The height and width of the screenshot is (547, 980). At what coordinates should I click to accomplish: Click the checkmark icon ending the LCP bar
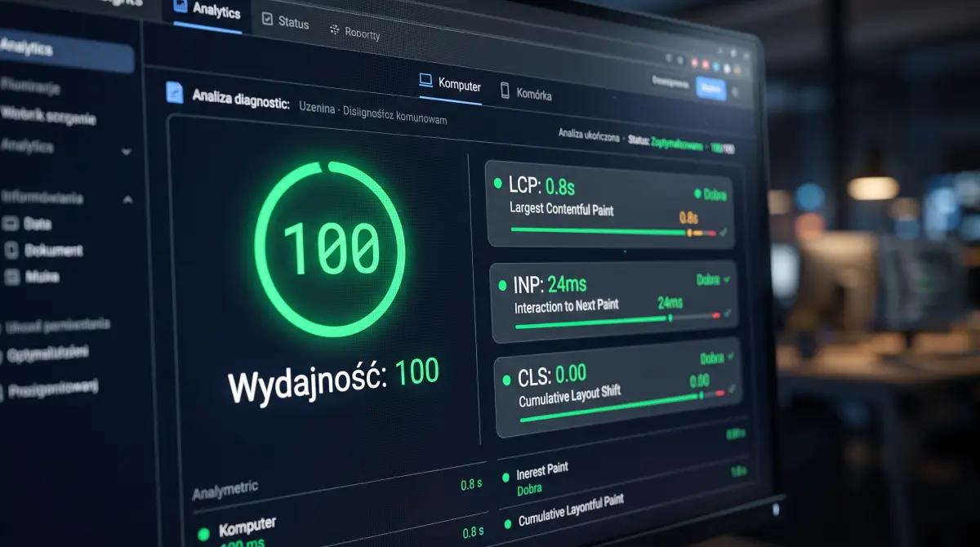point(723,233)
